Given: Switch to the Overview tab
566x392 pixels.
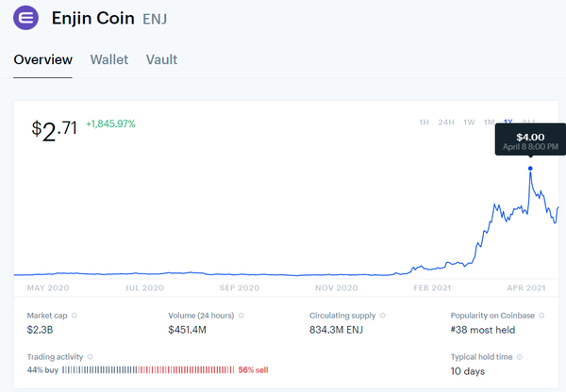Looking at the screenshot, I should (x=42, y=59).
